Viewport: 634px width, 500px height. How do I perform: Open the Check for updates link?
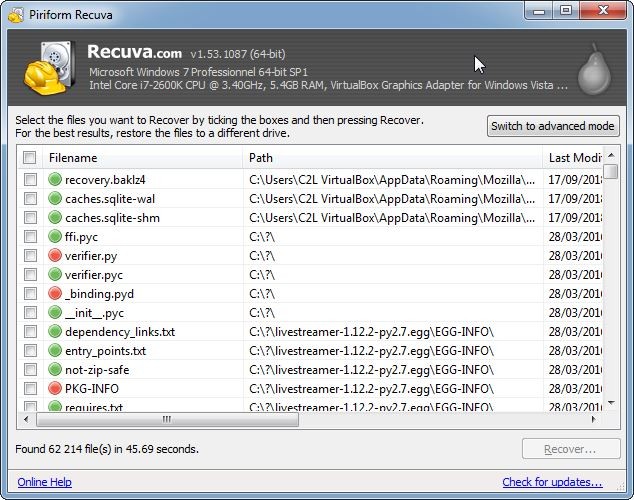pos(552,482)
